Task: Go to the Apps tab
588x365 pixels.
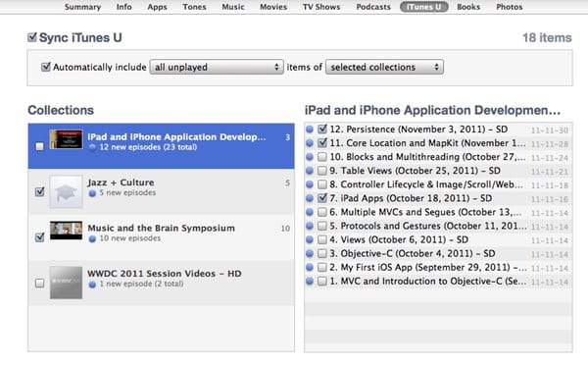Action: coord(157,7)
